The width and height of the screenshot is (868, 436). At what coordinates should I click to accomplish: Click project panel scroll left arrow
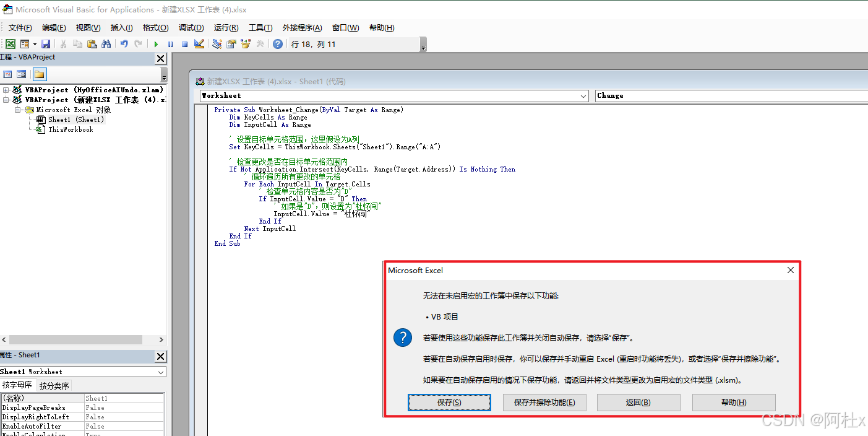click(4, 340)
